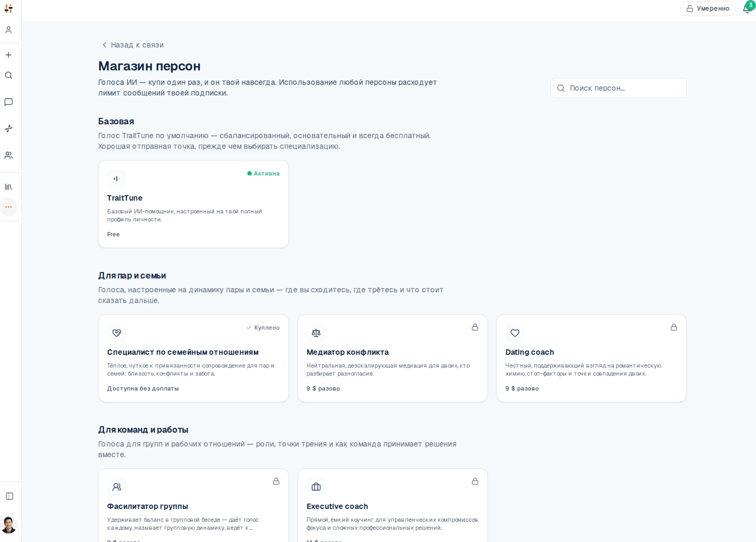Open Специалист по семейным отношениям card
The image size is (756, 542).
pyautogui.click(x=194, y=358)
